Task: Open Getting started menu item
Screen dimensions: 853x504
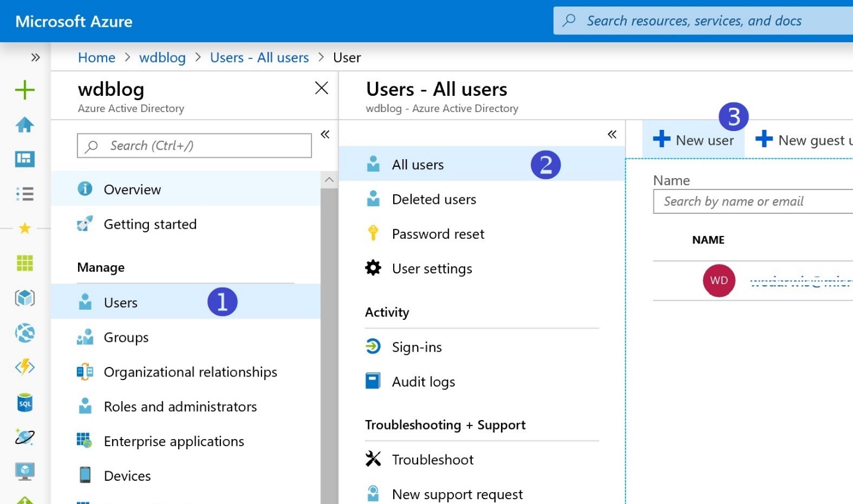Action: (186, 224)
